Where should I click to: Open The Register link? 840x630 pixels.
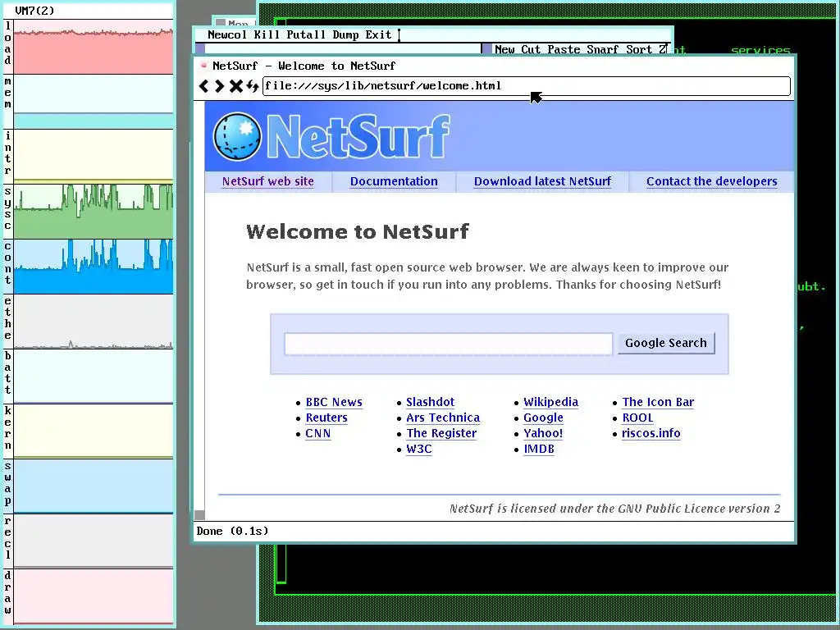point(441,433)
